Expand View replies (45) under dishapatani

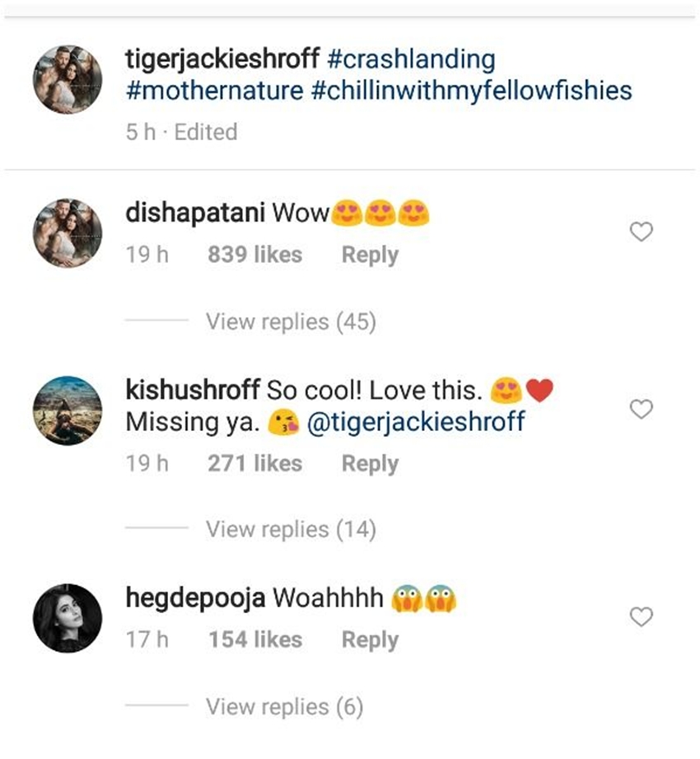pos(291,321)
